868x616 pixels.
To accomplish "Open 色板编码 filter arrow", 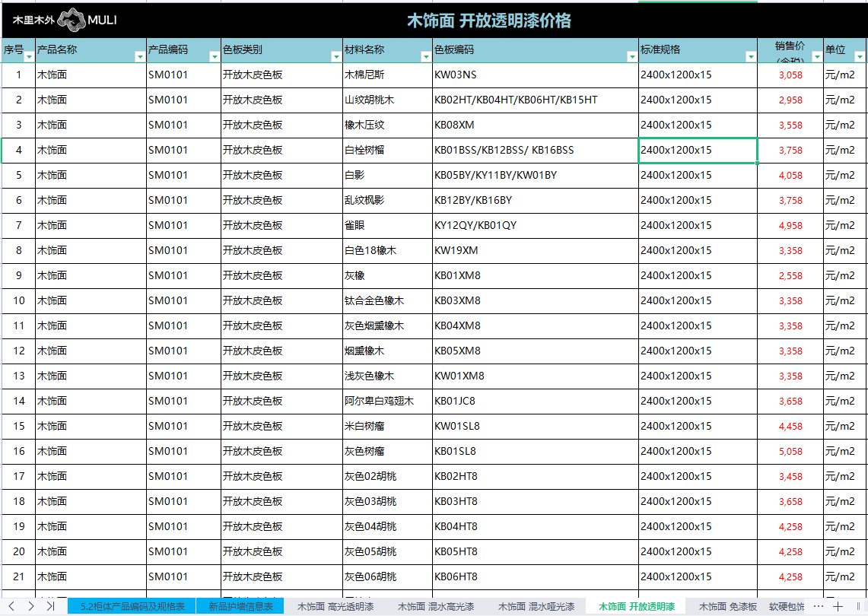I will pos(631,57).
